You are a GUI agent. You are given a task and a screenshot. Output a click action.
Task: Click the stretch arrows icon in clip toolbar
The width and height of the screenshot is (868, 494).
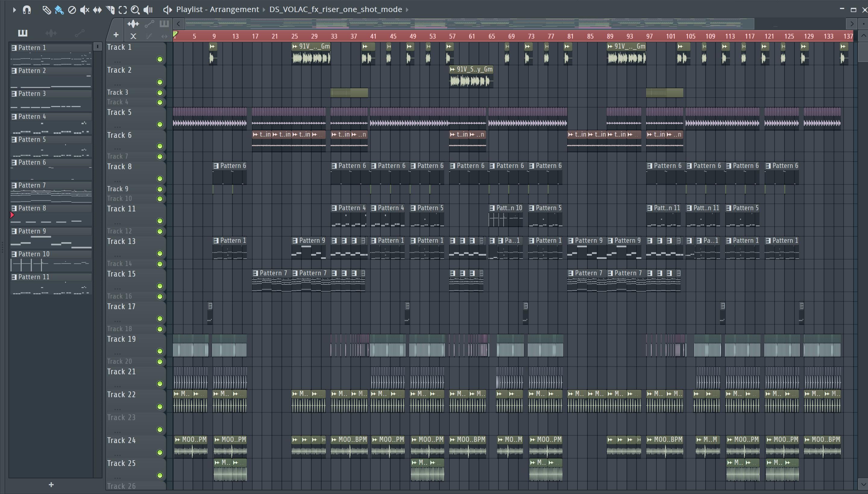coord(164,36)
